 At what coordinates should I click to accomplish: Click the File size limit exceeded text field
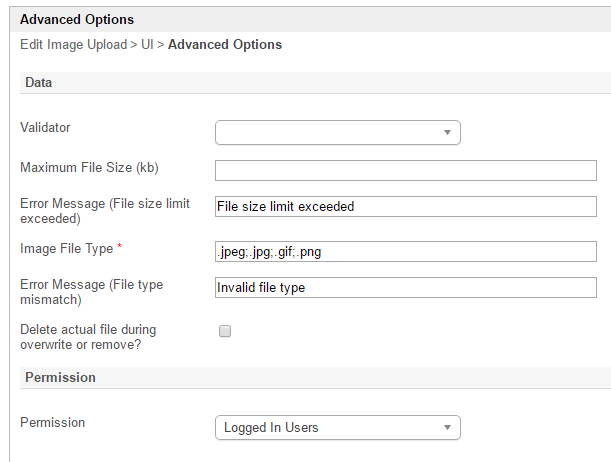[405, 207]
